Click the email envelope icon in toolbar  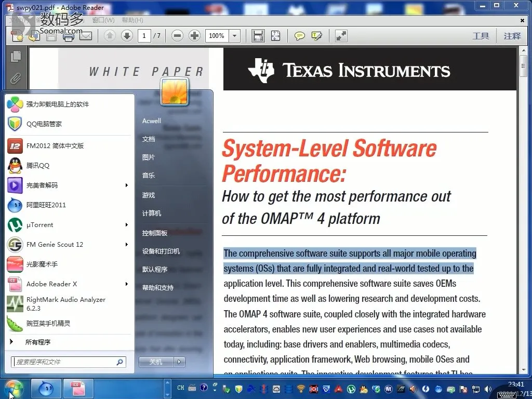pos(86,36)
